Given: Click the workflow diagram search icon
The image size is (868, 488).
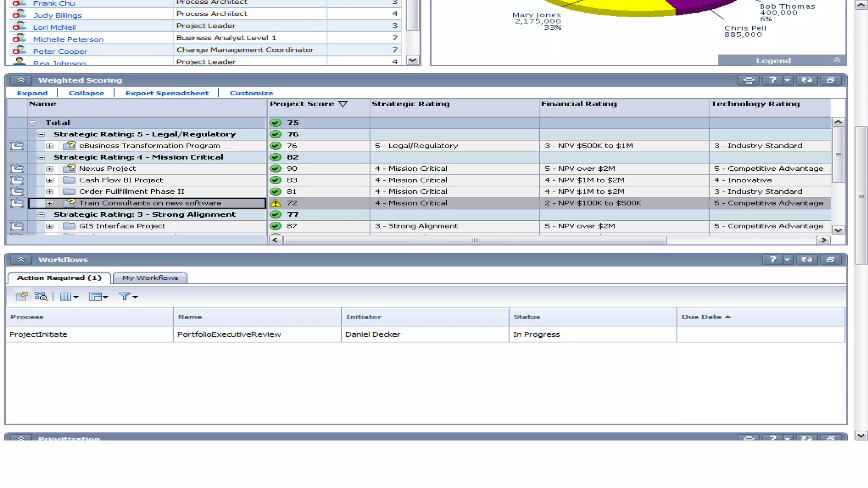Looking at the screenshot, I should 41,297.
